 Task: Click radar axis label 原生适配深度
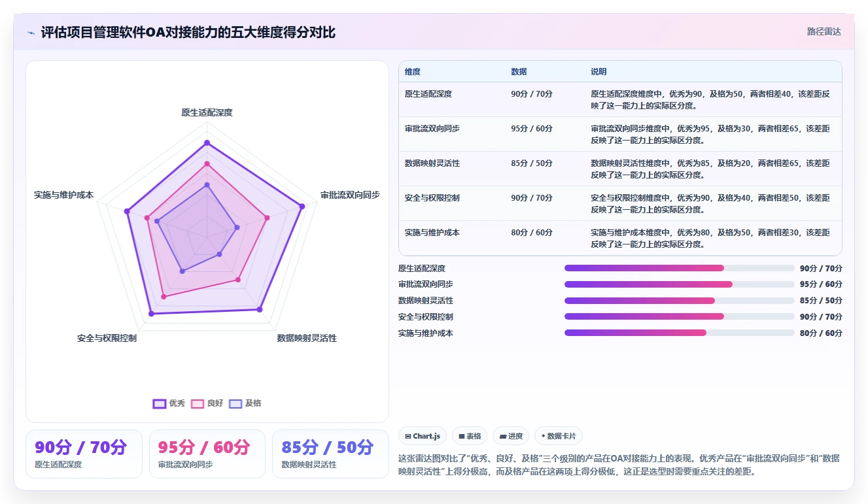pos(207,112)
